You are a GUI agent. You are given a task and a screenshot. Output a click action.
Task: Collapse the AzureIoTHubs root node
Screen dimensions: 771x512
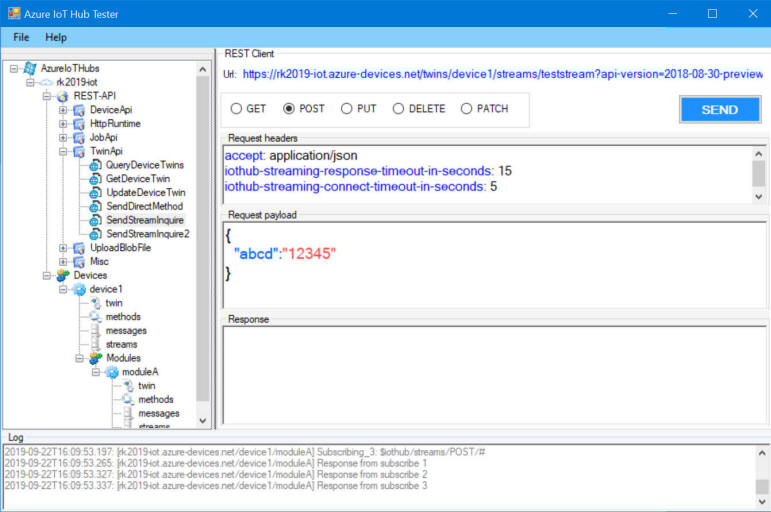pos(14,68)
